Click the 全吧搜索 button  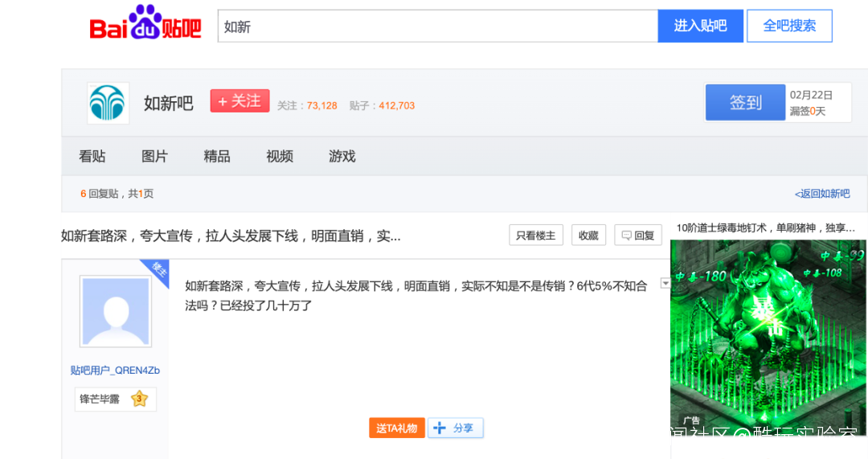point(789,26)
